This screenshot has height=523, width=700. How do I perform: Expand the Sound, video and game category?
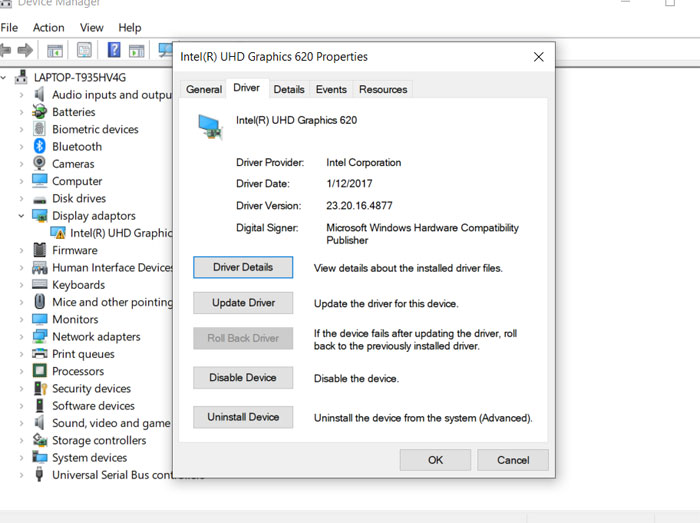(21, 423)
